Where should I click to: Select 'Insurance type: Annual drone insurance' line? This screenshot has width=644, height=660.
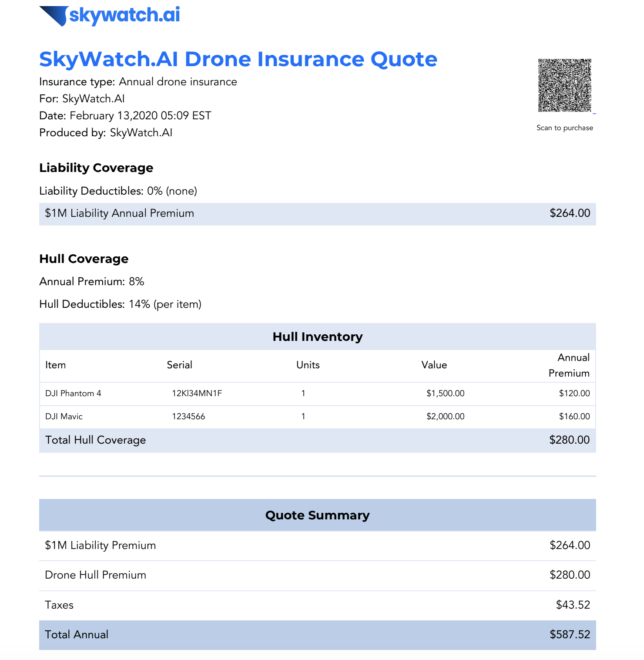[138, 82]
